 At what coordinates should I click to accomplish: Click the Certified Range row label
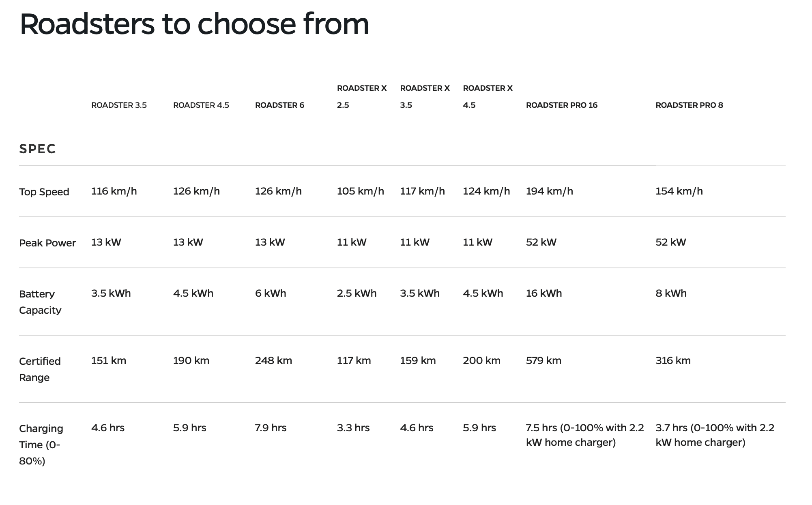click(39, 369)
